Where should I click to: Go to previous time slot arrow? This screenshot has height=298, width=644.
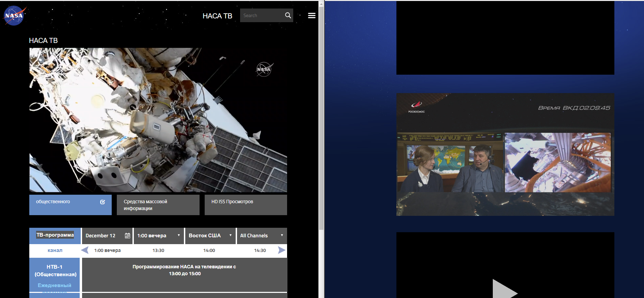85,250
